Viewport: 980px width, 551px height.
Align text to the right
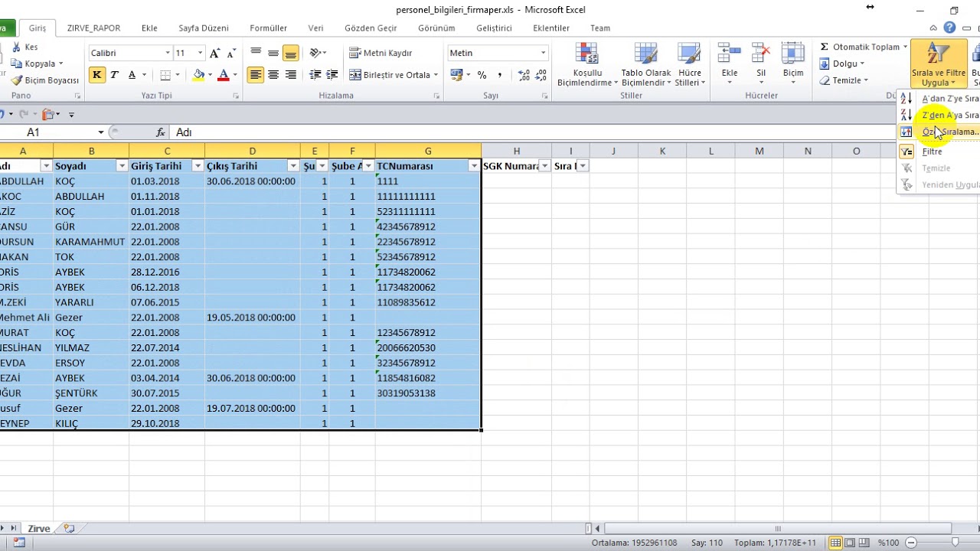point(290,75)
